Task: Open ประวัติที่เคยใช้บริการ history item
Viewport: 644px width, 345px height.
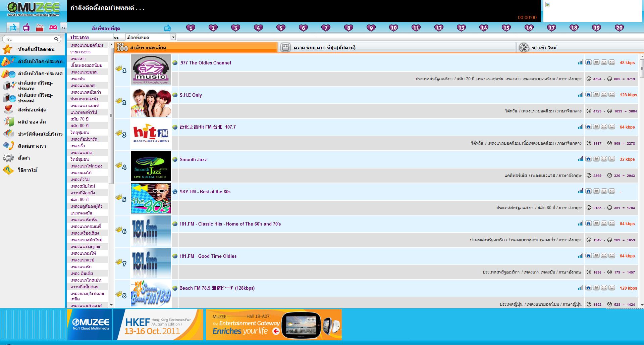Action: click(32, 134)
